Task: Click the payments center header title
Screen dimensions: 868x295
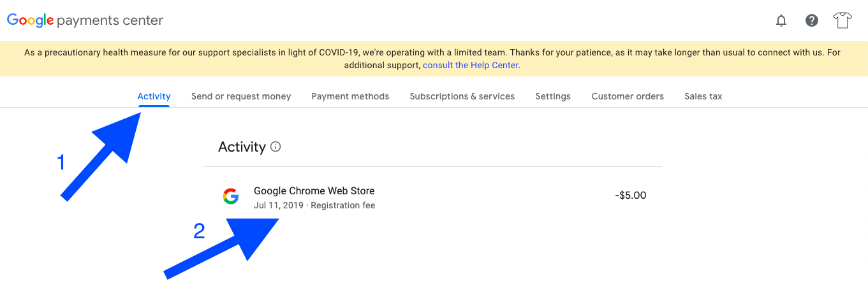Action: 110,21
